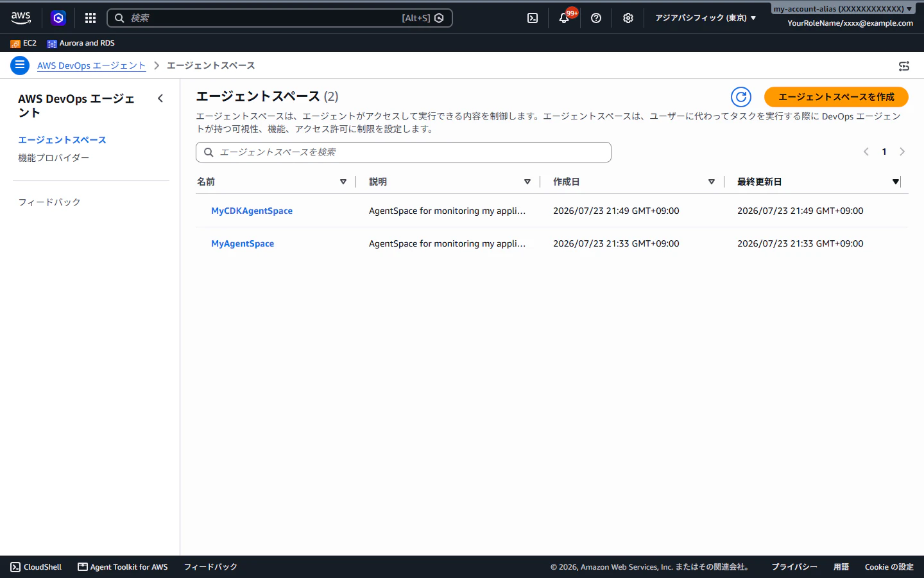Click the purple DevOps agent icon in top bar
Image resolution: width=924 pixels, height=578 pixels.
pos(58,18)
